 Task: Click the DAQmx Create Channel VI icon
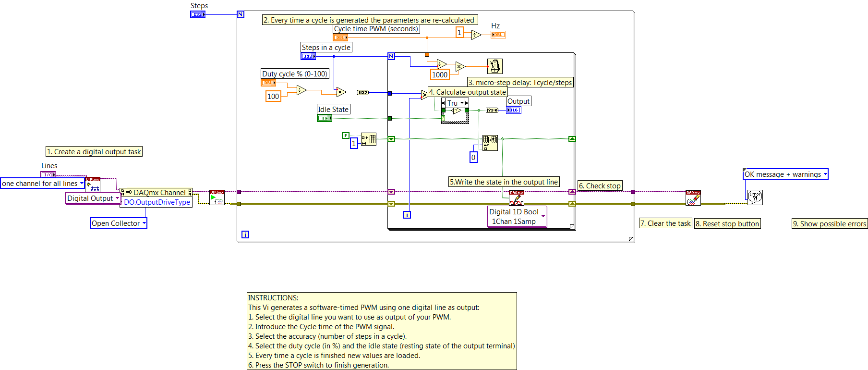click(x=93, y=185)
